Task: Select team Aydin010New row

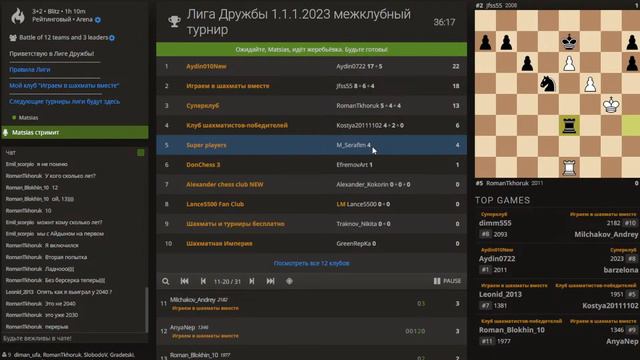Action: tap(311, 66)
